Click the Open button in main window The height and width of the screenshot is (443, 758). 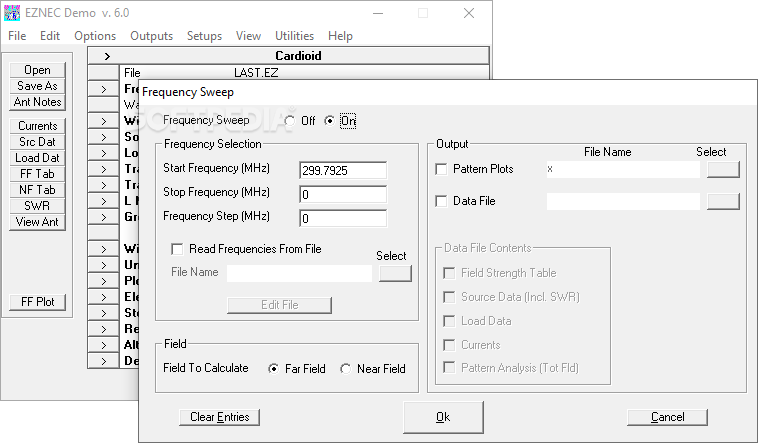(x=37, y=70)
